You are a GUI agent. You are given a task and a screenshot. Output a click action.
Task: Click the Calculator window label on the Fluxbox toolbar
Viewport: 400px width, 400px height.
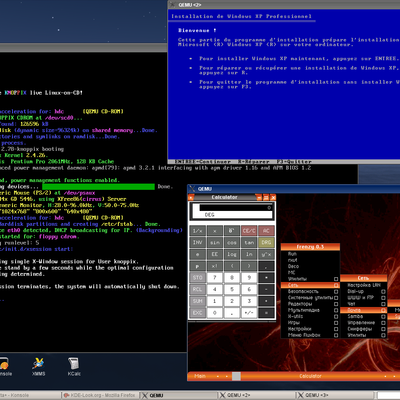[310, 376]
